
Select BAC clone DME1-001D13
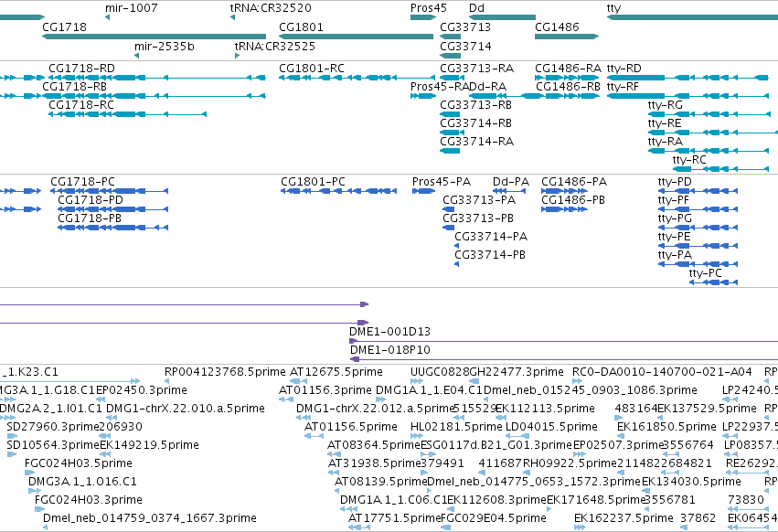point(564,341)
